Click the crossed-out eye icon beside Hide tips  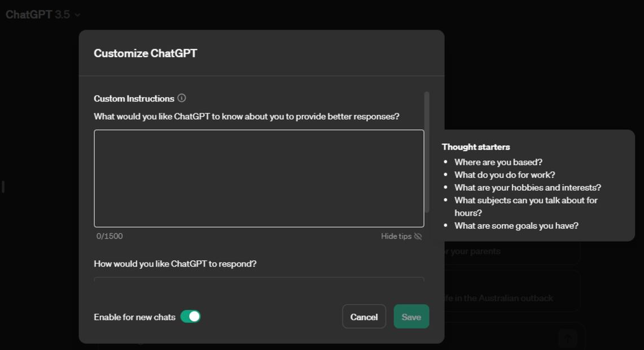(418, 237)
